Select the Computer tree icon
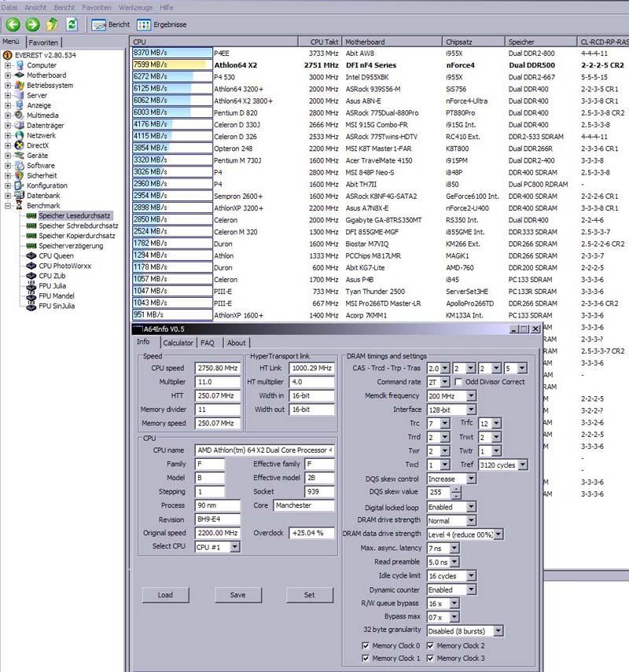 [x=20, y=65]
